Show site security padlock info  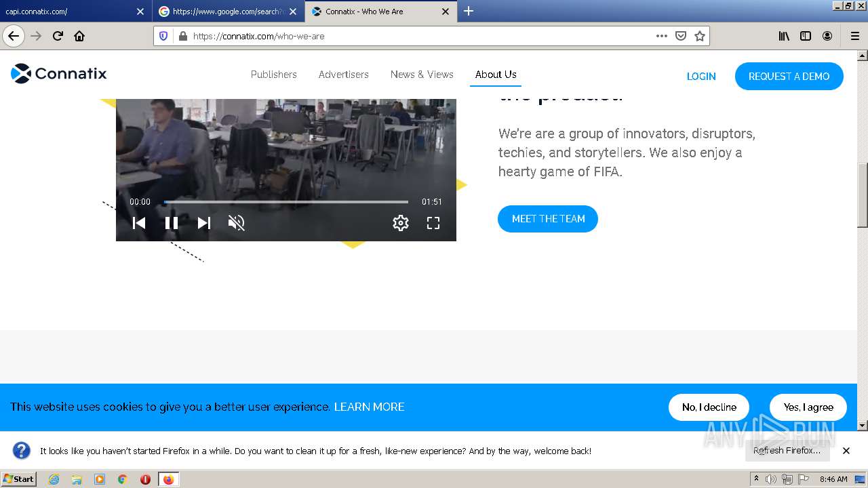pyautogui.click(x=182, y=36)
